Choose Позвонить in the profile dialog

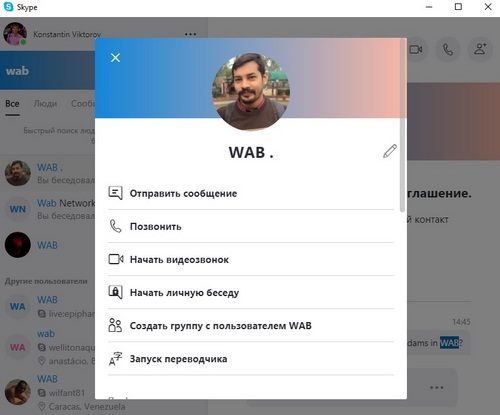point(251,226)
